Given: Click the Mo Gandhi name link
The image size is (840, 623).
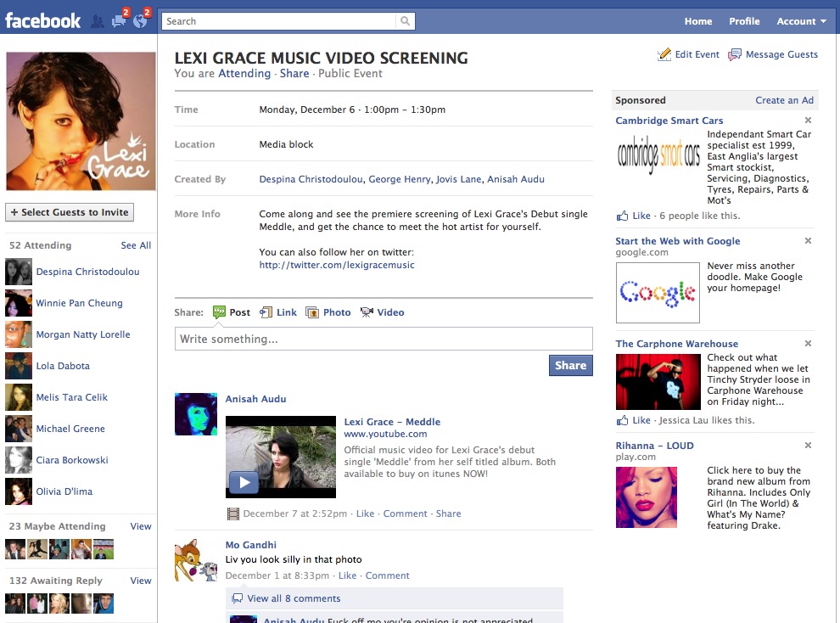Looking at the screenshot, I should click(x=250, y=545).
